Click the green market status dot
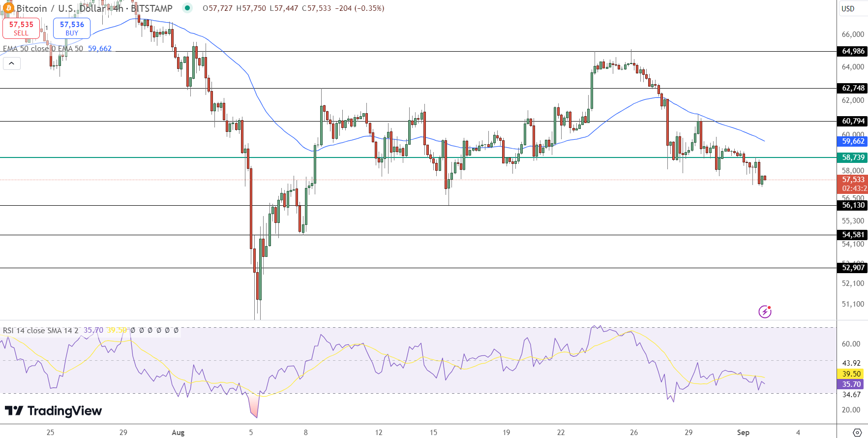This screenshot has height=438, width=868. pyautogui.click(x=187, y=8)
